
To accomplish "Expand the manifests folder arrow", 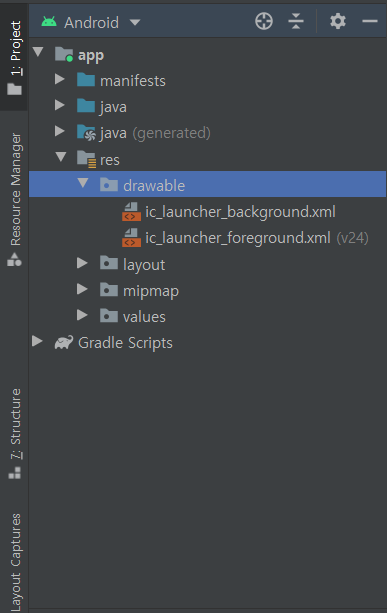I will pos(60,79).
